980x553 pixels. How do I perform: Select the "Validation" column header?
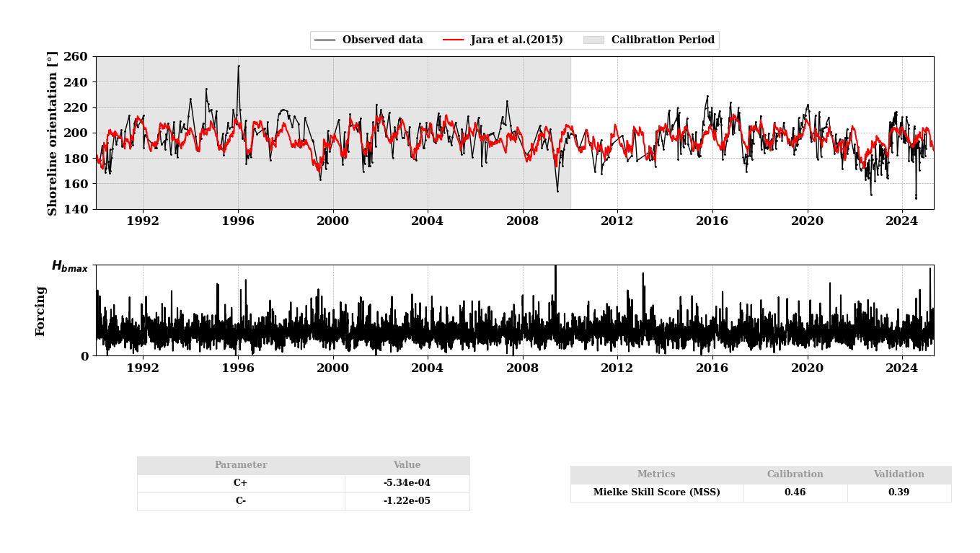[x=899, y=474]
